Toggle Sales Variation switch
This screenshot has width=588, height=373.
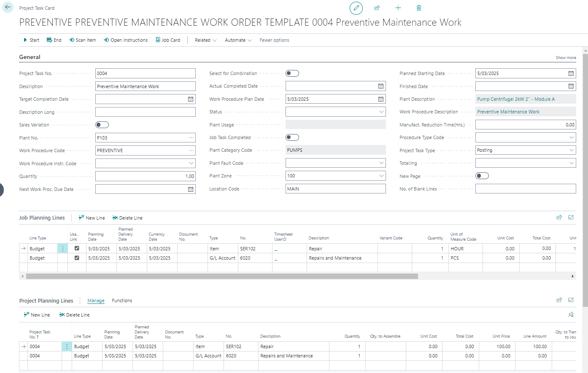pos(102,125)
